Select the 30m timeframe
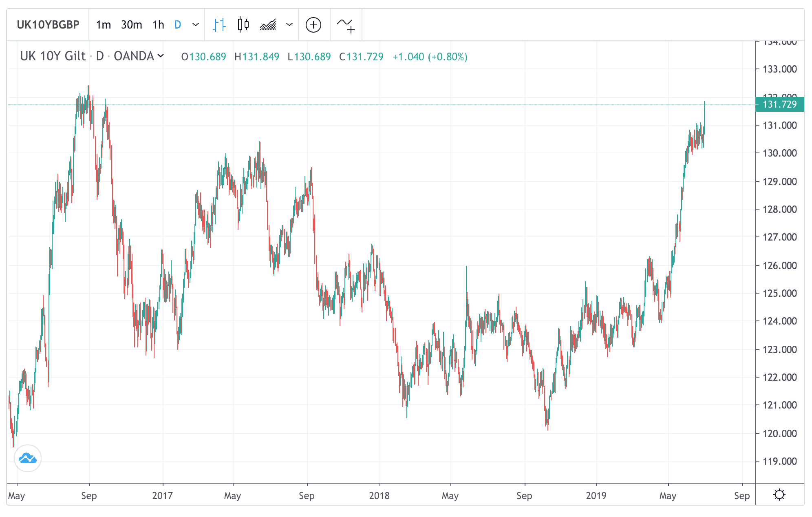Screen dimensions: 812x517 point(131,25)
